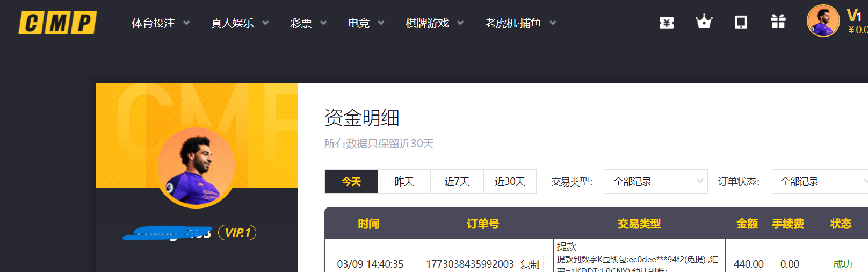Click the V1 level indicator

tap(853, 15)
